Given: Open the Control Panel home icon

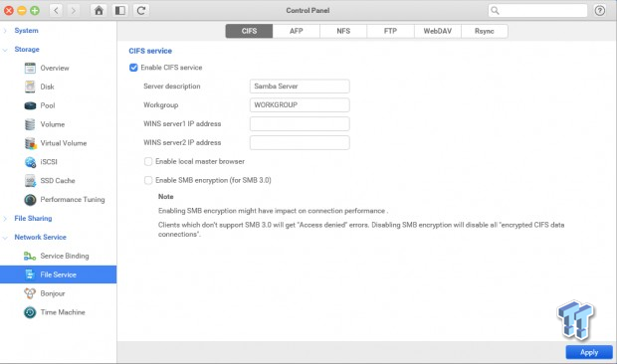Looking at the screenshot, I should [x=99, y=10].
